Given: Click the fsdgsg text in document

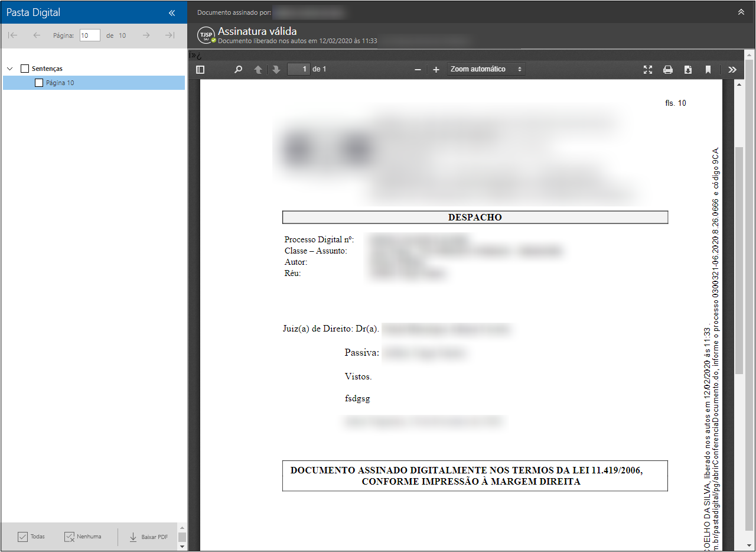Looking at the screenshot, I should click(357, 399).
